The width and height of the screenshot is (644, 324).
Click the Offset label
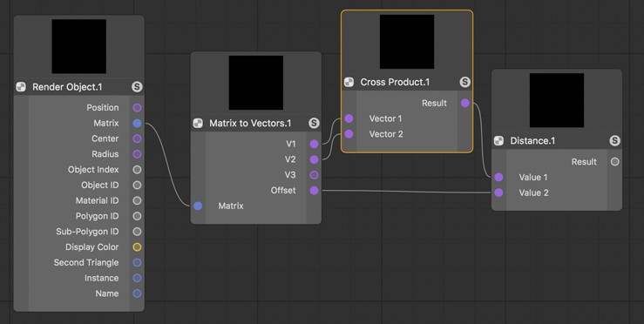pyautogui.click(x=283, y=191)
